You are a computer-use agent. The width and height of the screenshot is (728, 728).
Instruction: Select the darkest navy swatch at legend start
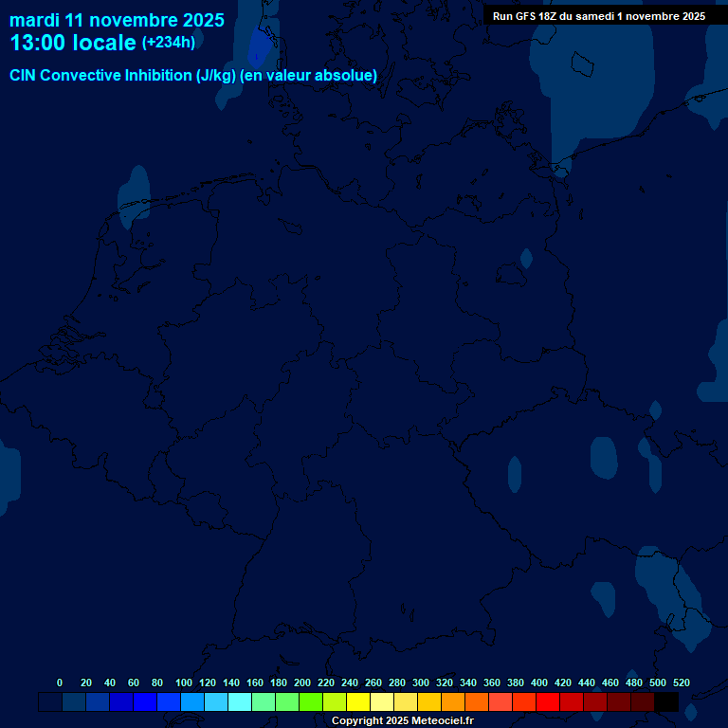(x=50, y=702)
